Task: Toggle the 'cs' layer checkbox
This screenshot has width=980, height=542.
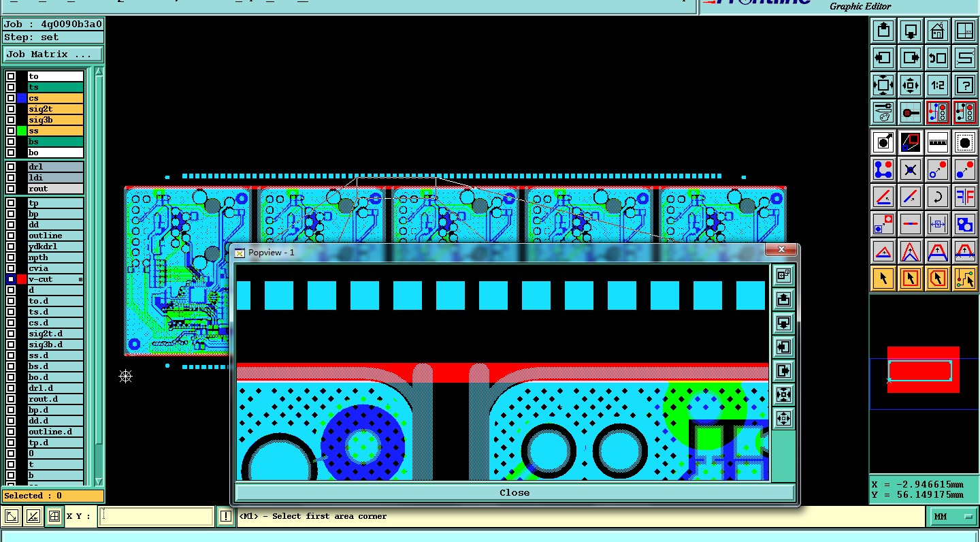Action: point(11,98)
